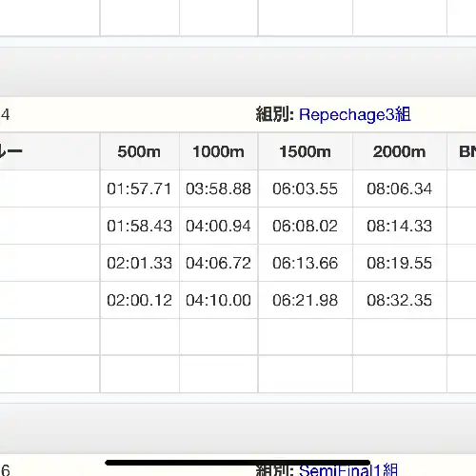Select the 01:57.71 split time cell

click(x=139, y=188)
